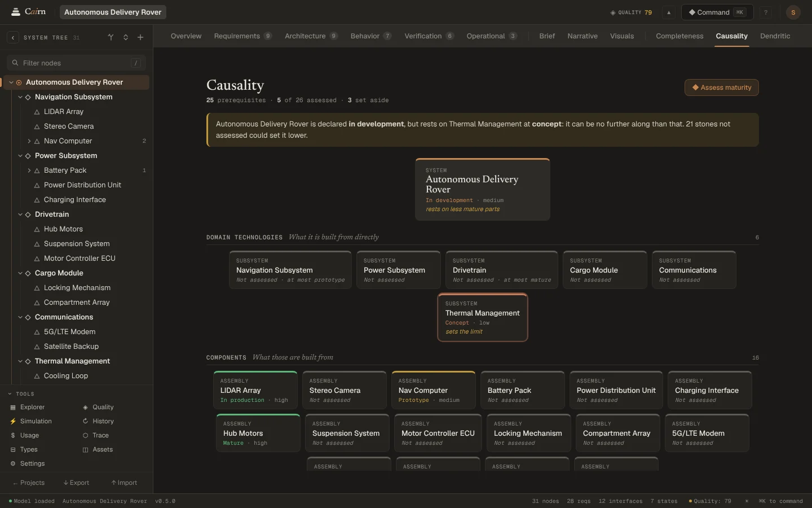Open the Trace tool
This screenshot has width=812, height=508.
[x=100, y=435]
